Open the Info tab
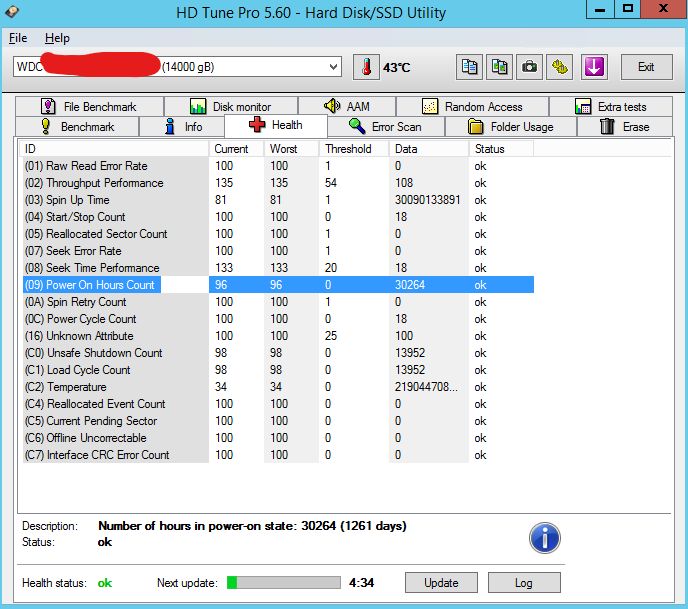This screenshot has width=688, height=609. pos(182,127)
